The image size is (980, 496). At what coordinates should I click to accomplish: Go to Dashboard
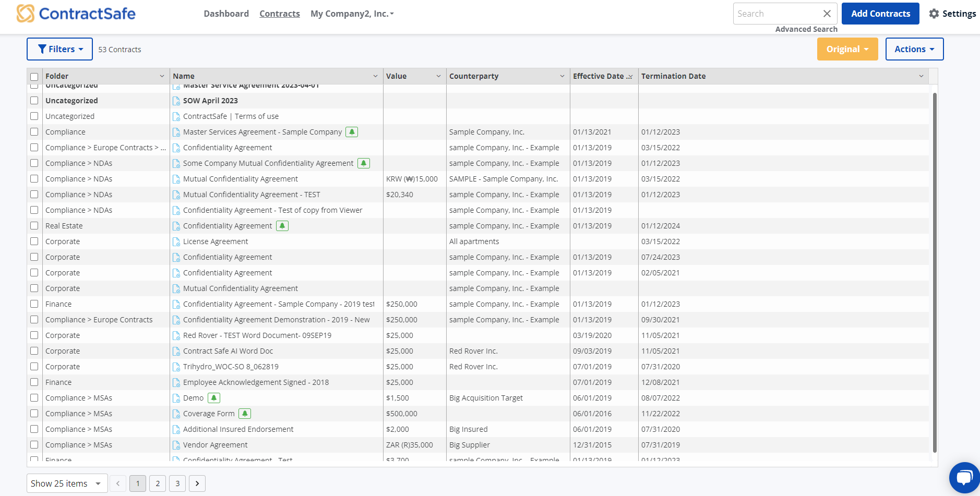click(x=226, y=14)
